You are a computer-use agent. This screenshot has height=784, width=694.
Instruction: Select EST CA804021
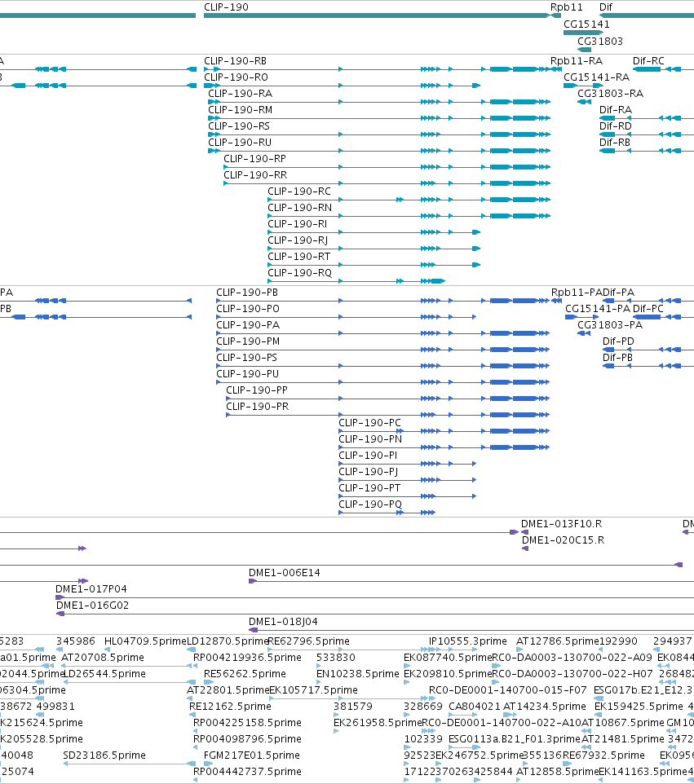[475, 707]
